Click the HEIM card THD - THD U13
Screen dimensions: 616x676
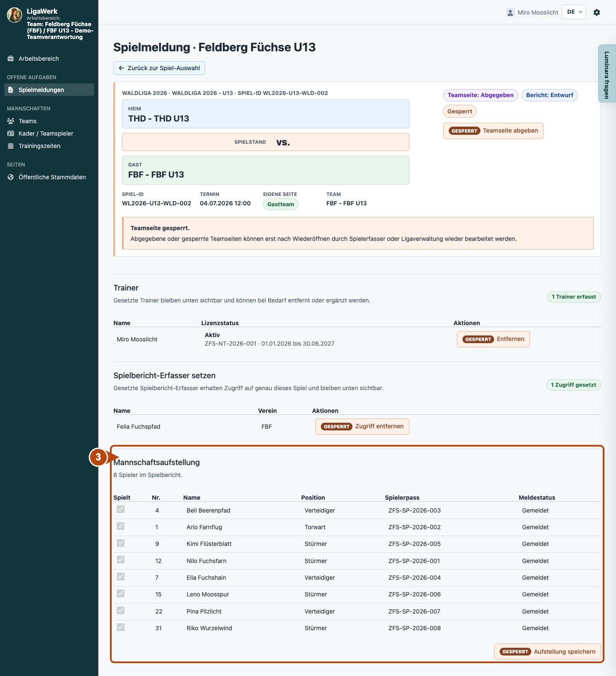[266, 114]
